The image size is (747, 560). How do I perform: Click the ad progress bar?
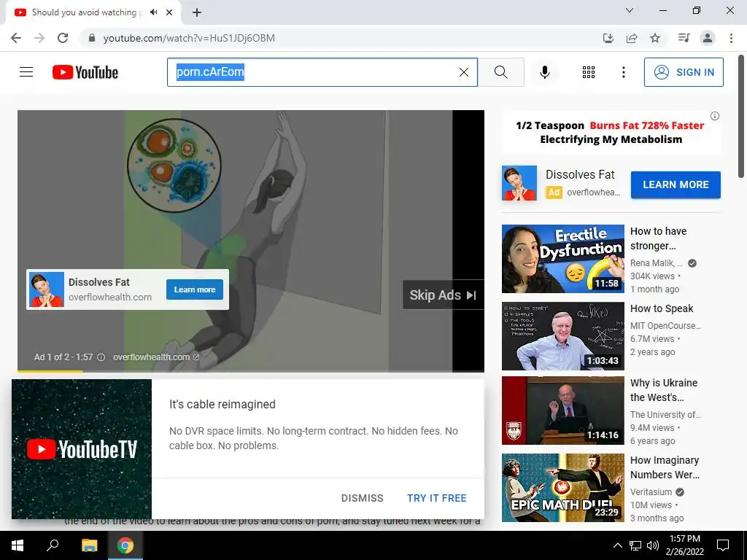251,371
